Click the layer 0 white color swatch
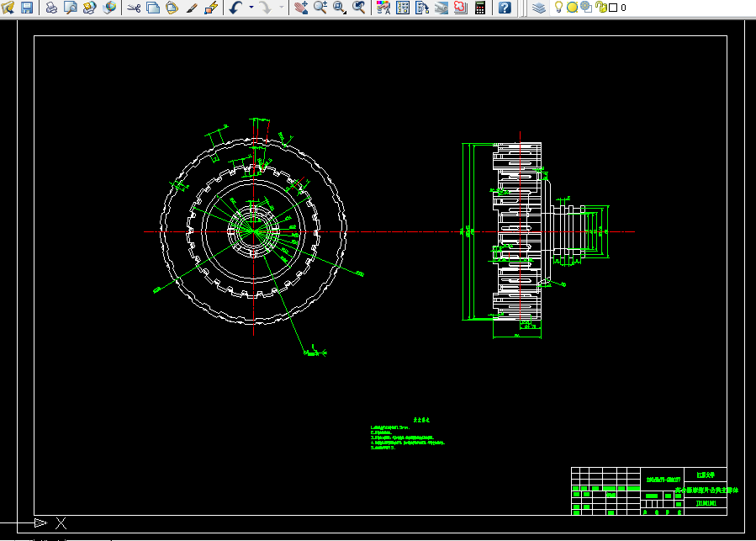Viewport: 756px width, 541px height. point(613,8)
